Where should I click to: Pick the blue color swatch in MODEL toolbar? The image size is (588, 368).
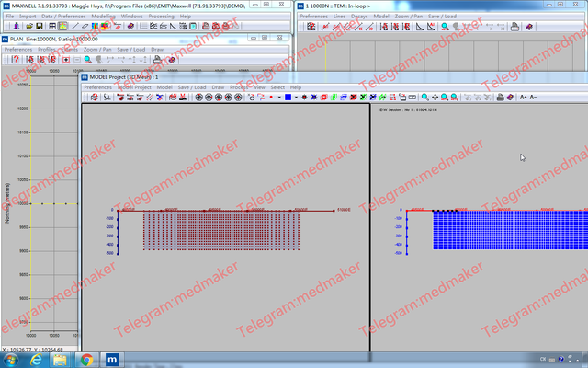pyautogui.click(x=288, y=98)
